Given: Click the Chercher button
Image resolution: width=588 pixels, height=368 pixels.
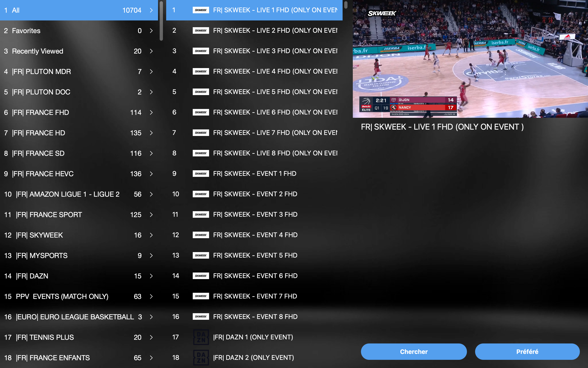Looking at the screenshot, I should pyautogui.click(x=414, y=351).
